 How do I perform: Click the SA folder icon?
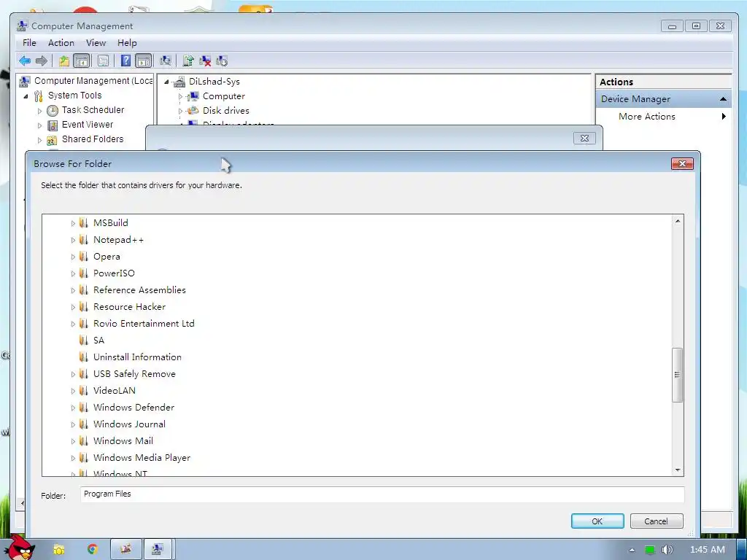coord(84,341)
